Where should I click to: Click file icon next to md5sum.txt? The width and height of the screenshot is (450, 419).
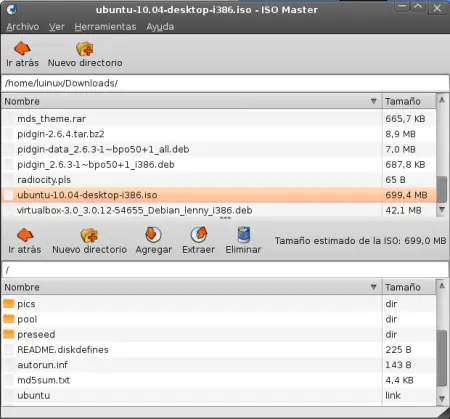(x=9, y=380)
